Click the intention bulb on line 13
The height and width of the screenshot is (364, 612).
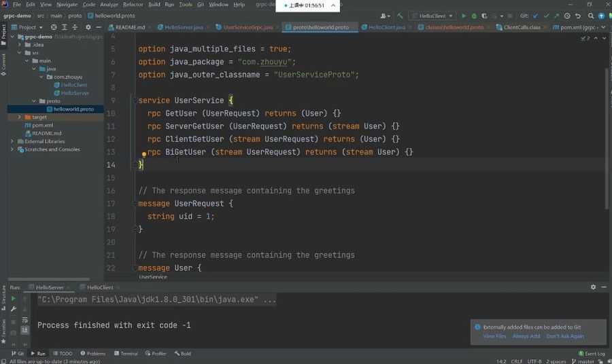tap(144, 154)
